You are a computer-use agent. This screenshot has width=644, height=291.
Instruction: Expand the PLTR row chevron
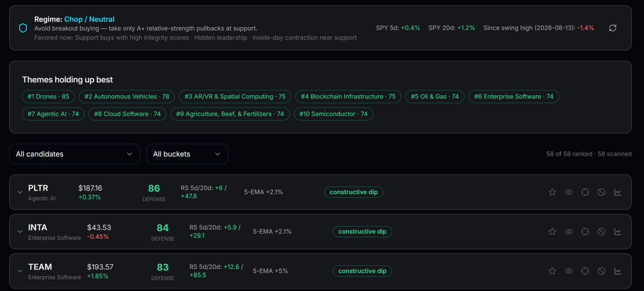click(x=20, y=192)
